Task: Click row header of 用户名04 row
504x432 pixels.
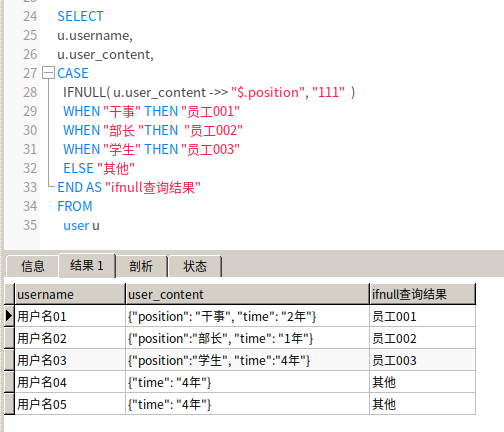Action: (x=9, y=382)
